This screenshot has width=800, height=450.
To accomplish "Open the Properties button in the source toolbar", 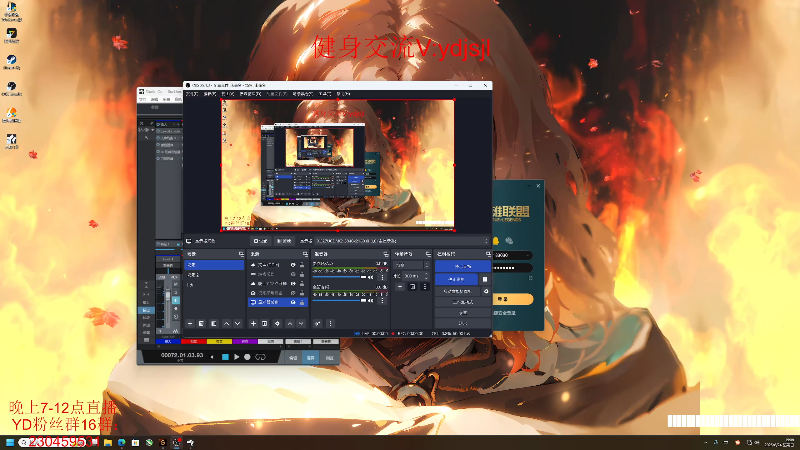I will 260,241.
